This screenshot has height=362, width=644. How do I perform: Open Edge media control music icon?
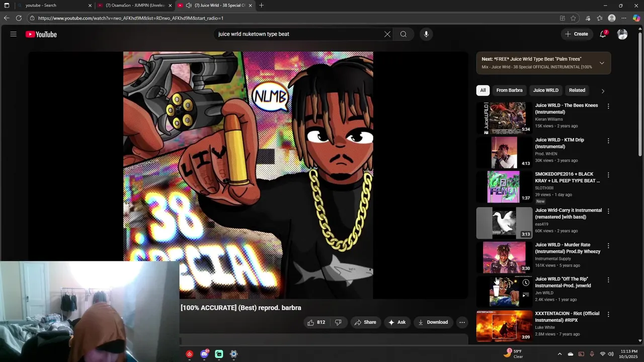click(x=588, y=18)
